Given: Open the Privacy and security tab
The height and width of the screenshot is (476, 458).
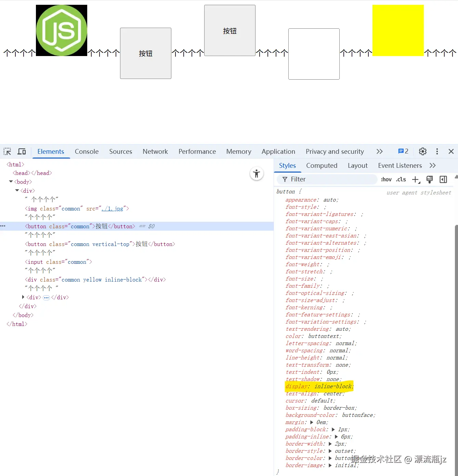Looking at the screenshot, I should tap(335, 151).
